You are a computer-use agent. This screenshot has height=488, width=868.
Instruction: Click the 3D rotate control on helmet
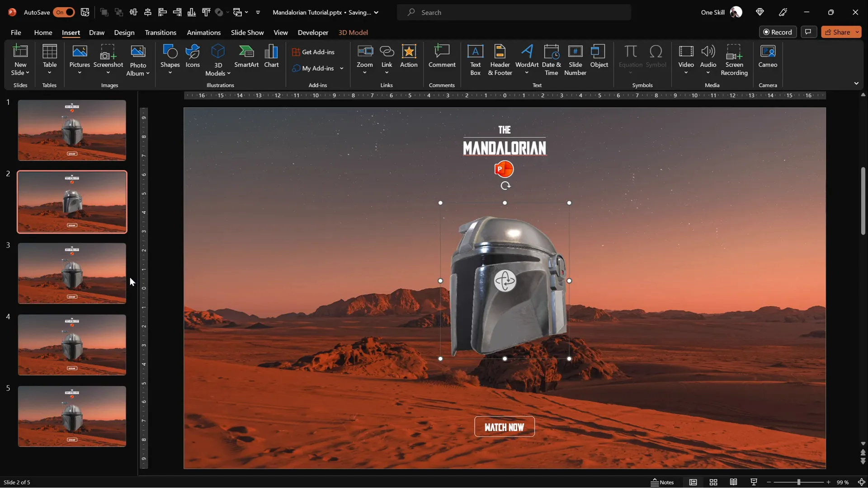(x=505, y=281)
